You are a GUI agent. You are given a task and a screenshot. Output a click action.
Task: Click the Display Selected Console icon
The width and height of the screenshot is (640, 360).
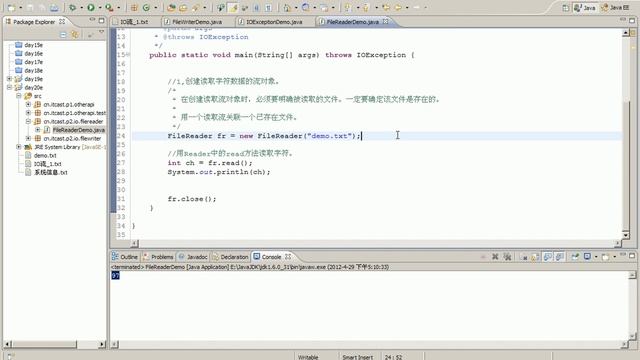tap(587, 257)
